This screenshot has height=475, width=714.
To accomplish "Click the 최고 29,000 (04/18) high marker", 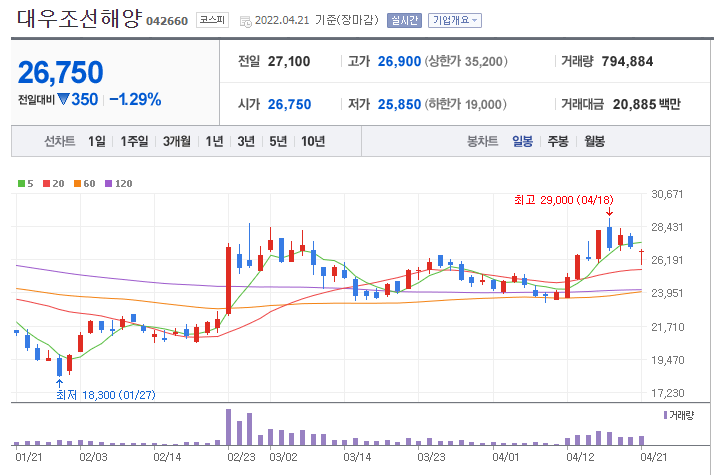I will (x=564, y=200).
